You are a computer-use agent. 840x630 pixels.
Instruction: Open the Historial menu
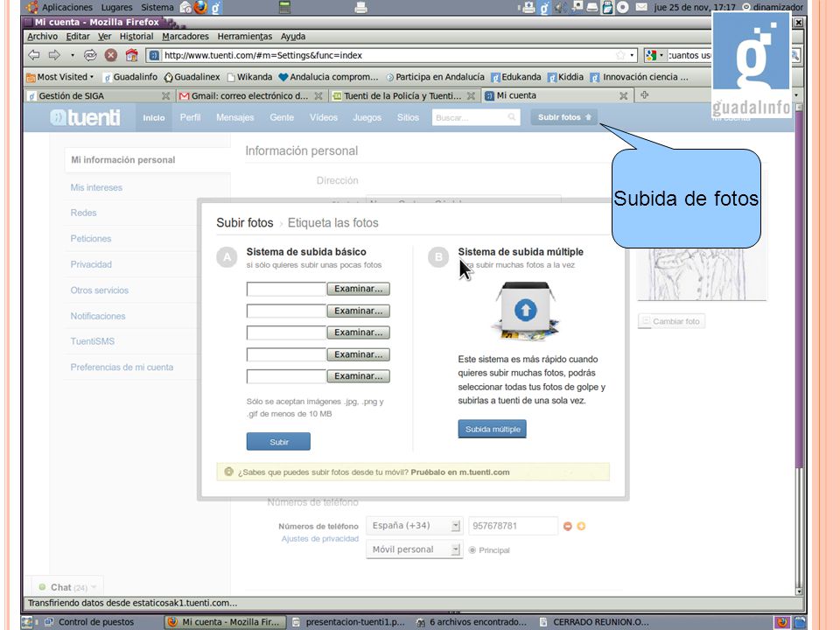click(136, 37)
